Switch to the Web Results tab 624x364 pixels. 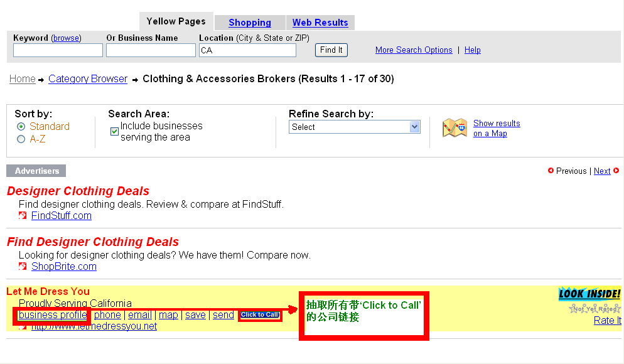point(320,23)
